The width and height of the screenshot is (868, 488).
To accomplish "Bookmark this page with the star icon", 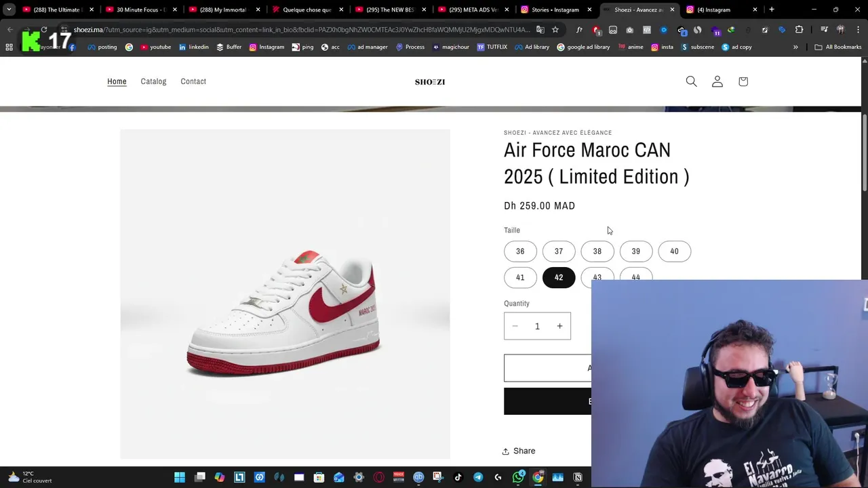I will coord(555,30).
